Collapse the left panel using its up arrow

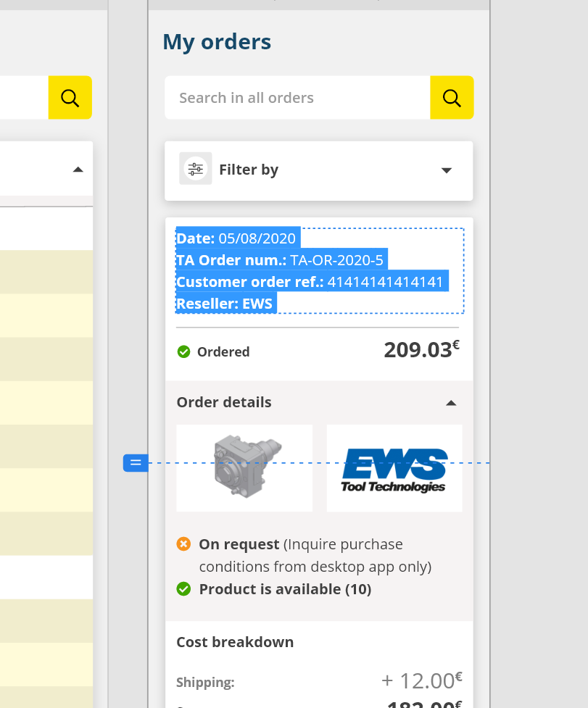[78, 170]
